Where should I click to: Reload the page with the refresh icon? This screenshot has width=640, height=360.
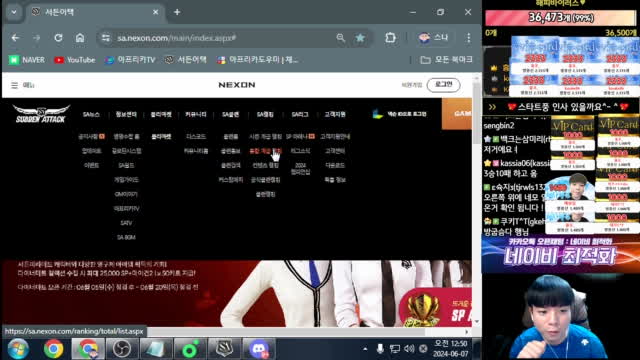(58, 38)
